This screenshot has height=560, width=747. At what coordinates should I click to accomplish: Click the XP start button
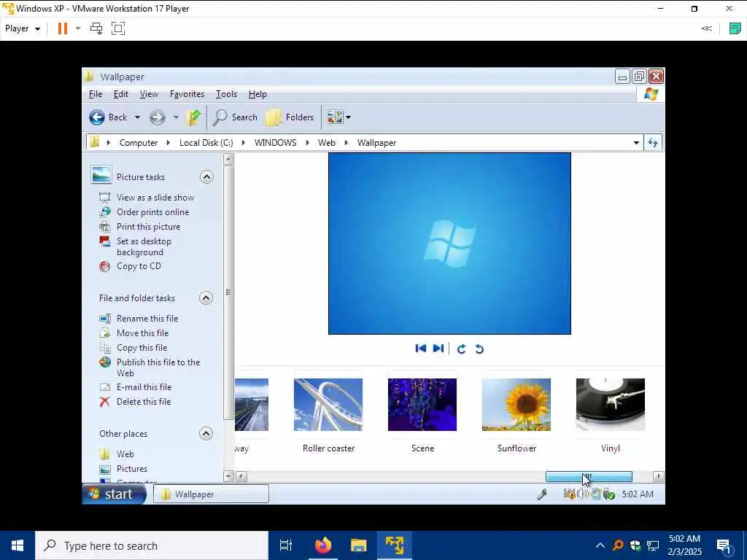click(x=115, y=494)
